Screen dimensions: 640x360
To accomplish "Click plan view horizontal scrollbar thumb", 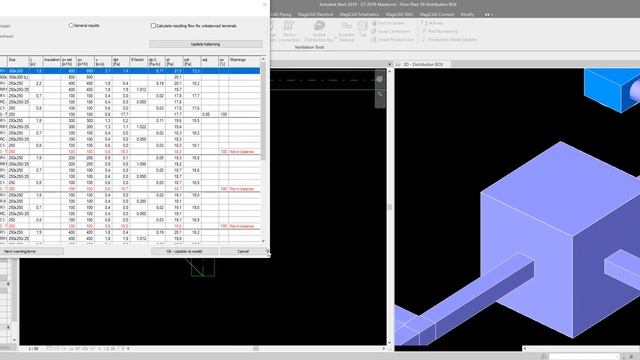I will (x=256, y=349).
